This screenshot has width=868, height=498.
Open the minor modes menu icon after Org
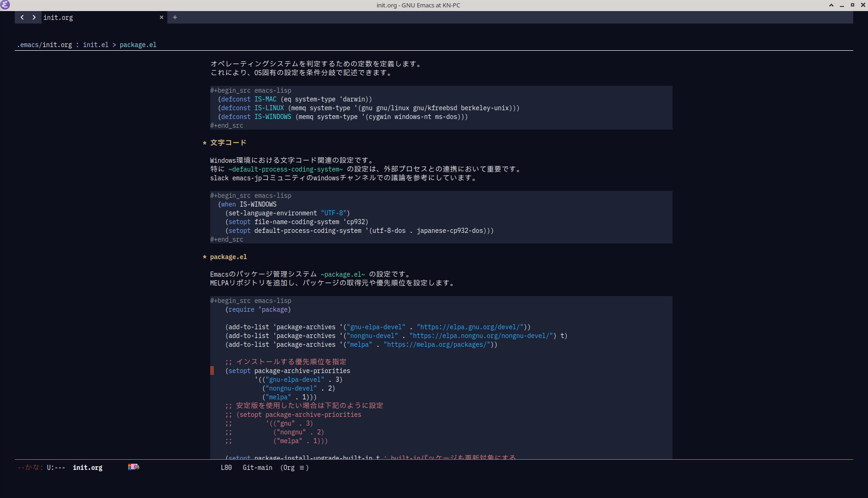tap(301, 468)
